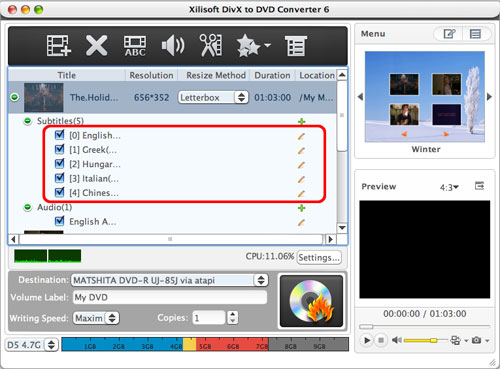Click the file list right scroll arrow

tap(330, 239)
